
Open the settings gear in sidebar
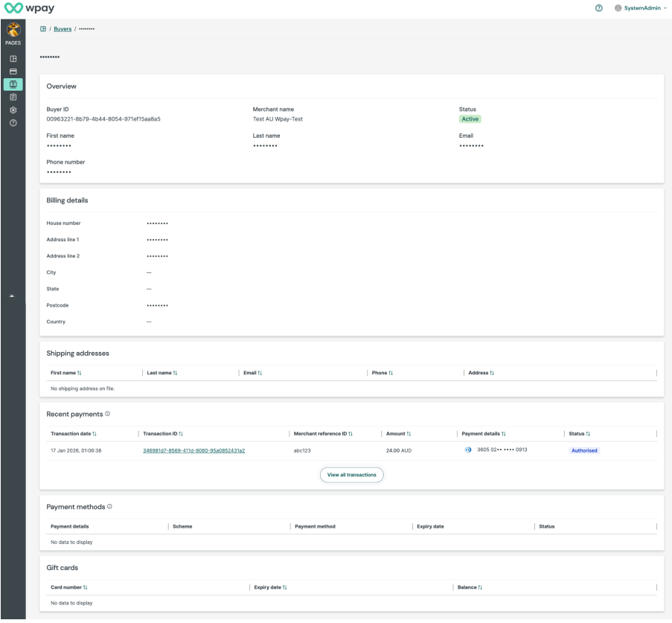click(x=13, y=110)
